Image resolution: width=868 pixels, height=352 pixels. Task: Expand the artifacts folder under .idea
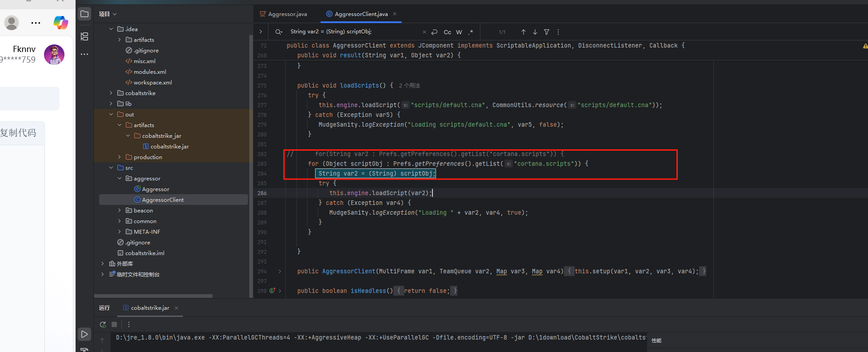click(x=120, y=40)
